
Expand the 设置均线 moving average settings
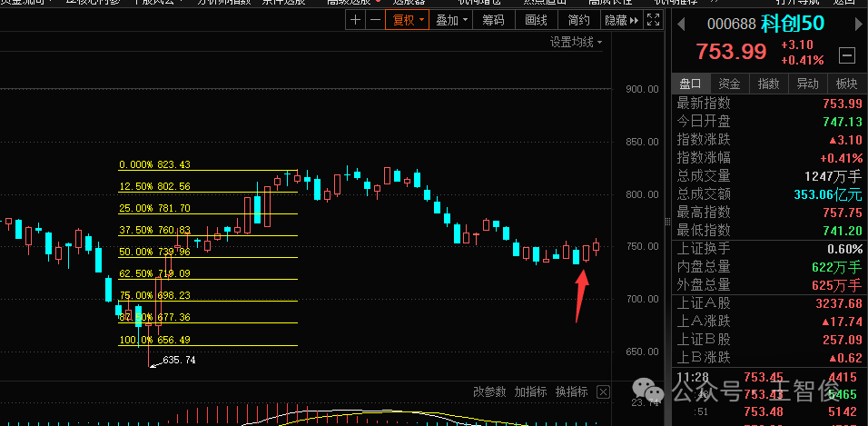576,42
